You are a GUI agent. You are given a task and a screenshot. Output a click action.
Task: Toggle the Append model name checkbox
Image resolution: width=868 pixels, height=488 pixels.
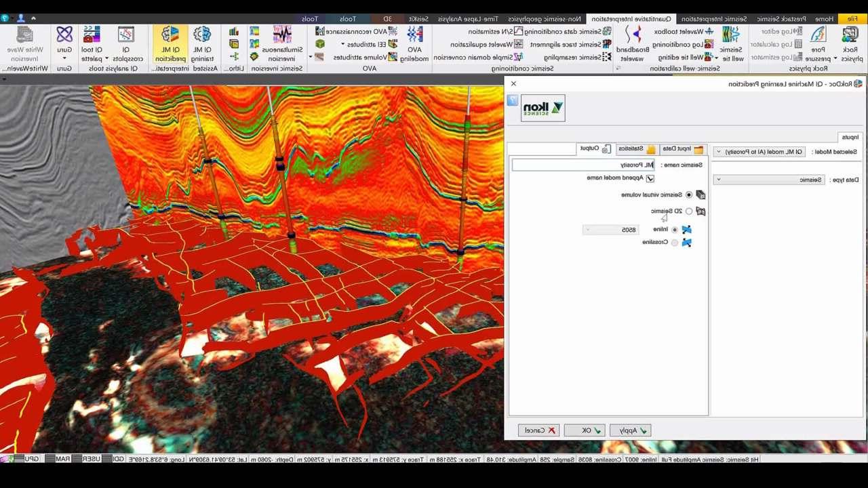click(x=650, y=178)
